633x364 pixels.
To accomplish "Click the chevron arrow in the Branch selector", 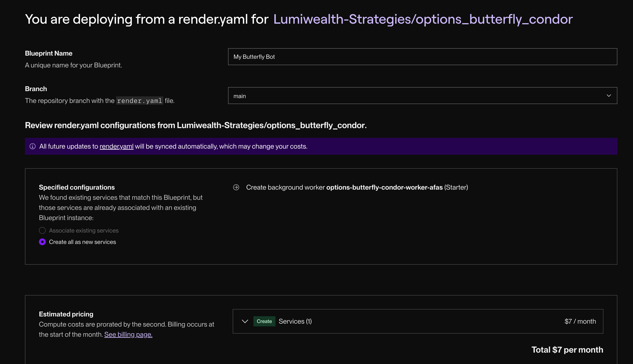I will coord(609,96).
